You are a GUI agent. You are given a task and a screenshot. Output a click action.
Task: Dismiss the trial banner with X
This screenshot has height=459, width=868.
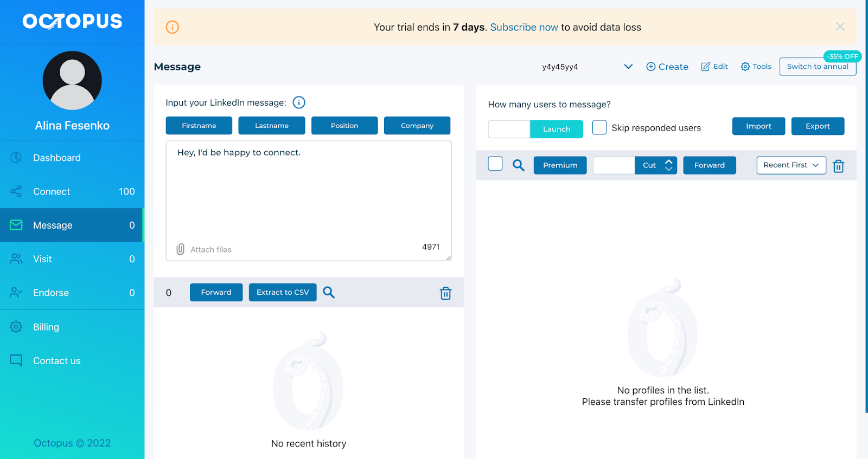tap(840, 27)
